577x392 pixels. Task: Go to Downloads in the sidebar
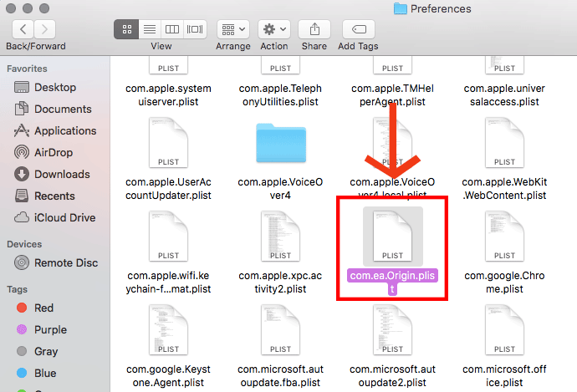click(61, 175)
